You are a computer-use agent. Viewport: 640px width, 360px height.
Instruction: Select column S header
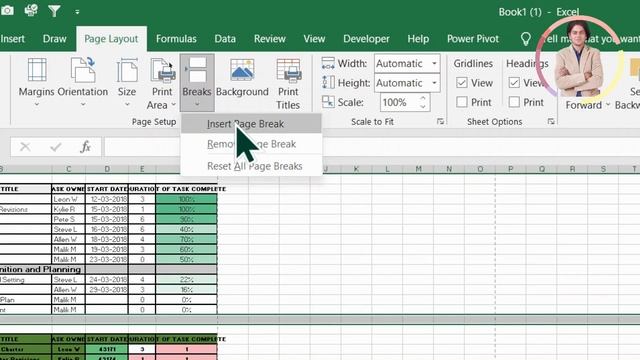point(603,169)
